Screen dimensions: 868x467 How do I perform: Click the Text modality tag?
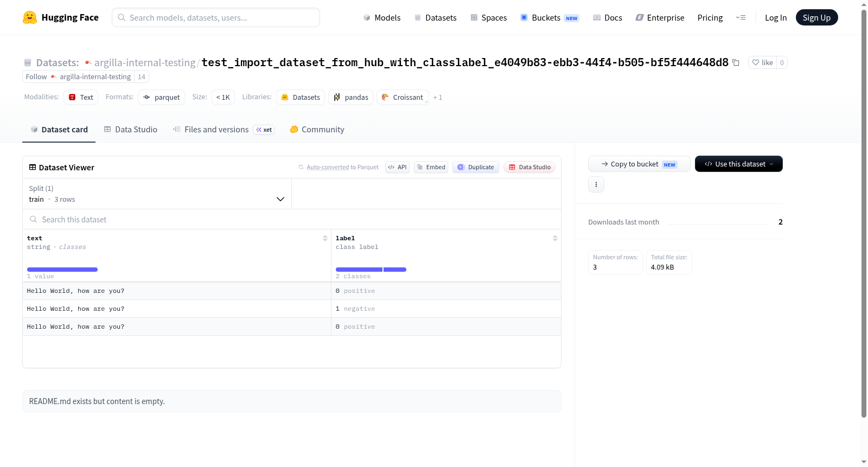81,97
